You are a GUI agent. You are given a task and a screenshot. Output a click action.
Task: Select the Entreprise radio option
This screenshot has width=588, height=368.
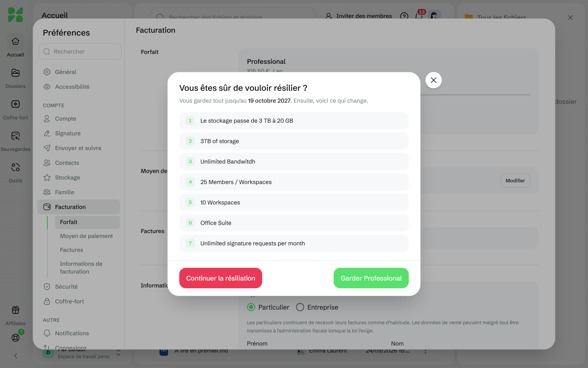(300, 307)
